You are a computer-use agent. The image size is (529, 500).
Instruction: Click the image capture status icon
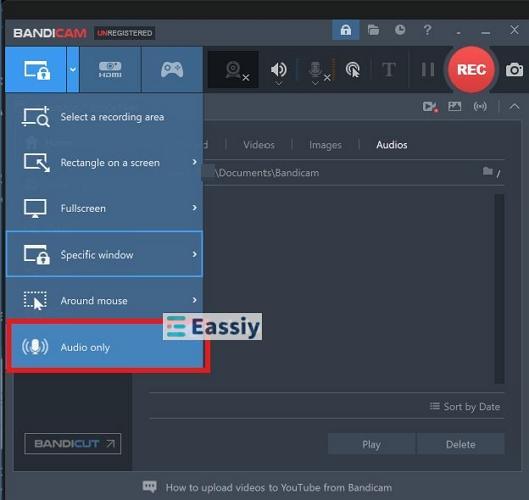click(x=454, y=107)
